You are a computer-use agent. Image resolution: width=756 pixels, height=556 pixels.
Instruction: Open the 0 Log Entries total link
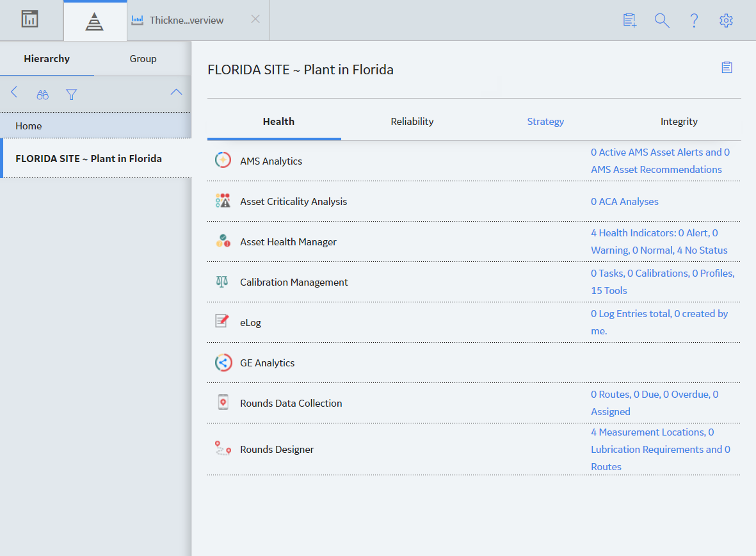[x=659, y=322]
